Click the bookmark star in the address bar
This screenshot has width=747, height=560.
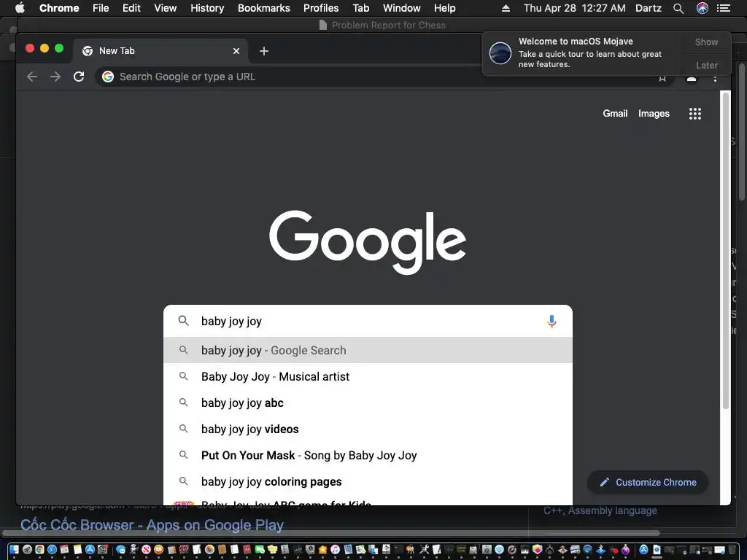662,77
